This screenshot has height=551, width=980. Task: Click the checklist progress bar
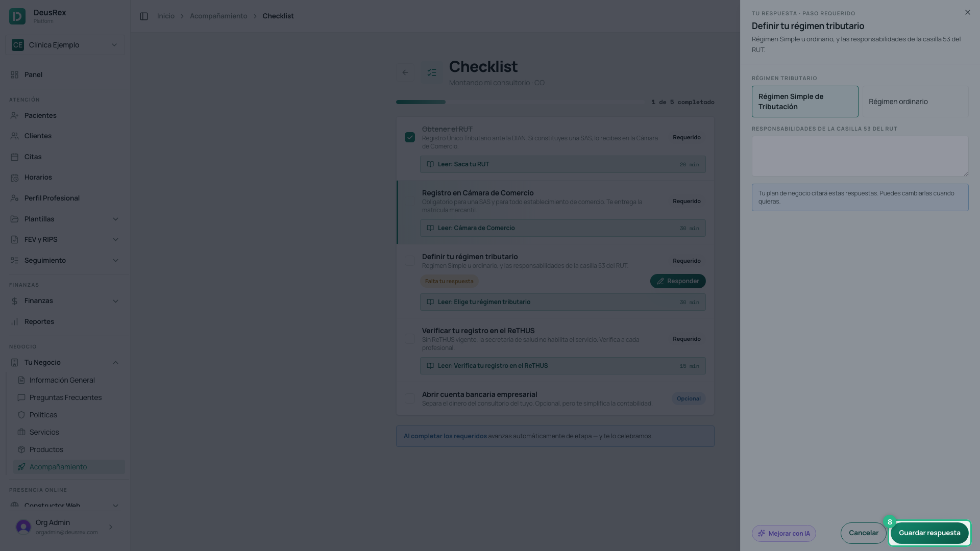tap(521, 102)
